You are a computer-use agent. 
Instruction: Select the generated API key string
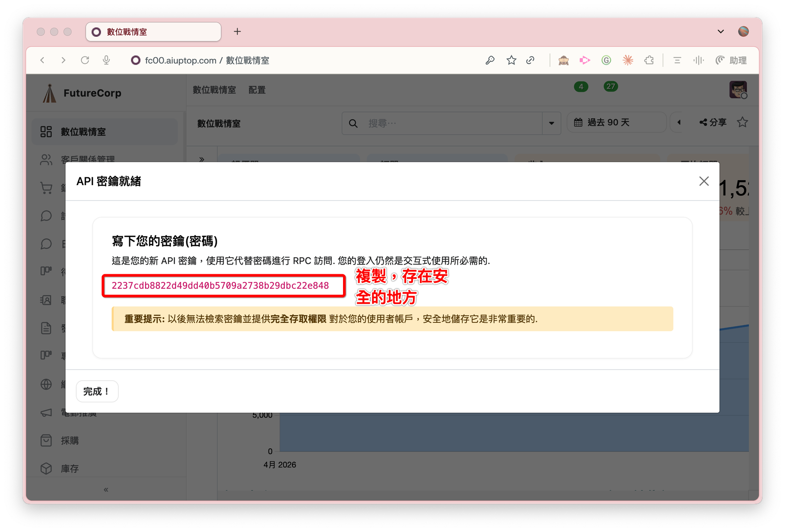tap(220, 286)
